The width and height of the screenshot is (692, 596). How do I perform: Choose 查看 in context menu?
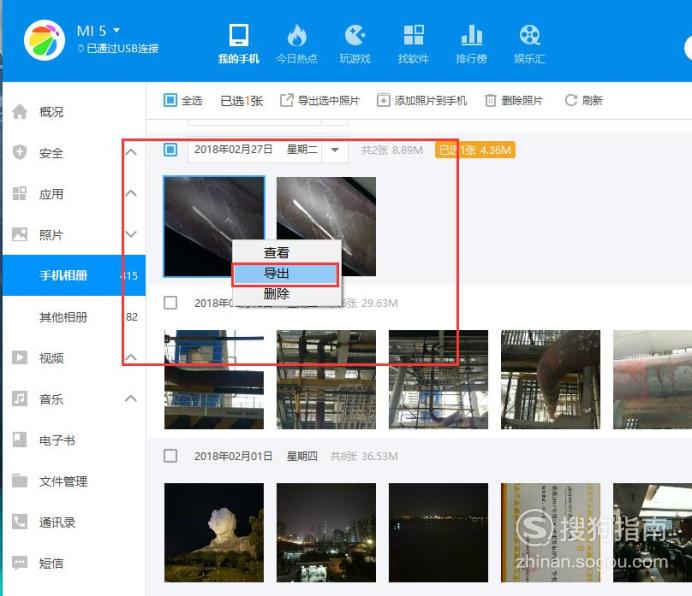click(287, 253)
